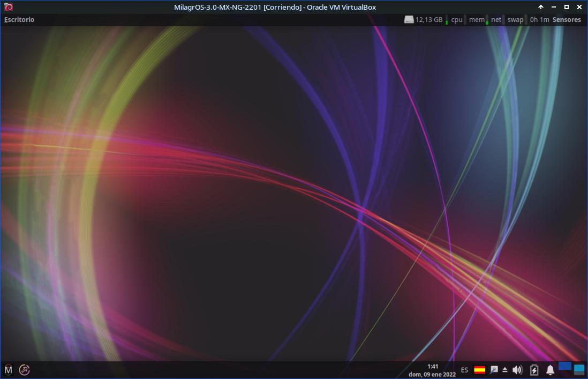Click the disk drive icon showing 12,13 GB
Viewport: 588px width, 379px height.
[409, 20]
